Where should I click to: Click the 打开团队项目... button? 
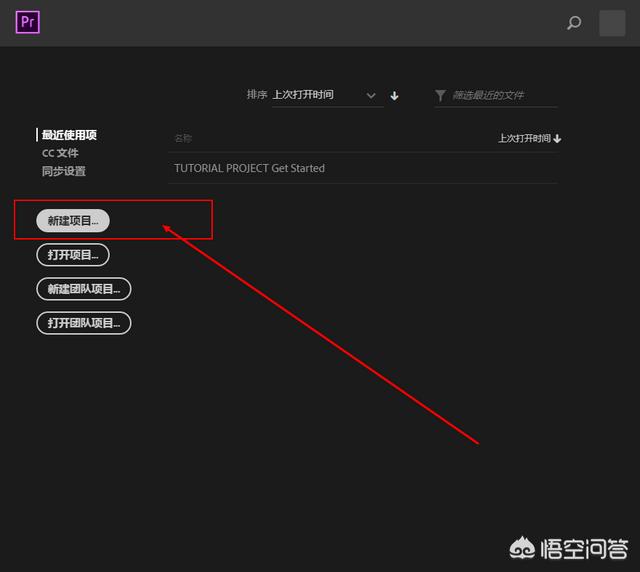[84, 323]
